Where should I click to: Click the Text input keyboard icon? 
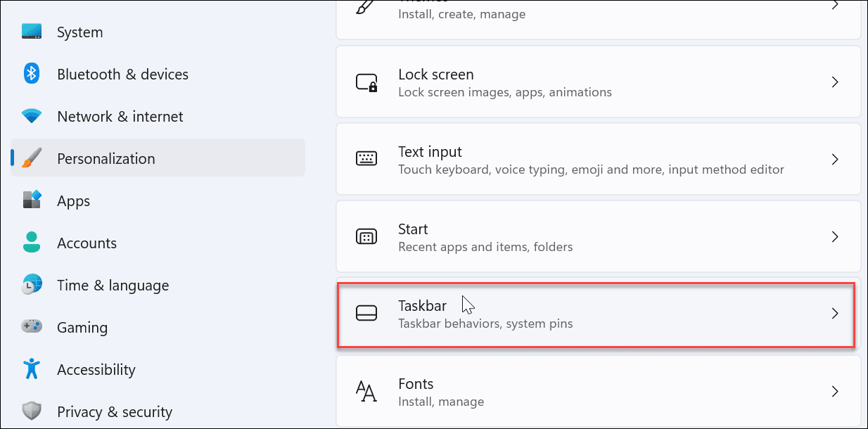click(x=366, y=159)
